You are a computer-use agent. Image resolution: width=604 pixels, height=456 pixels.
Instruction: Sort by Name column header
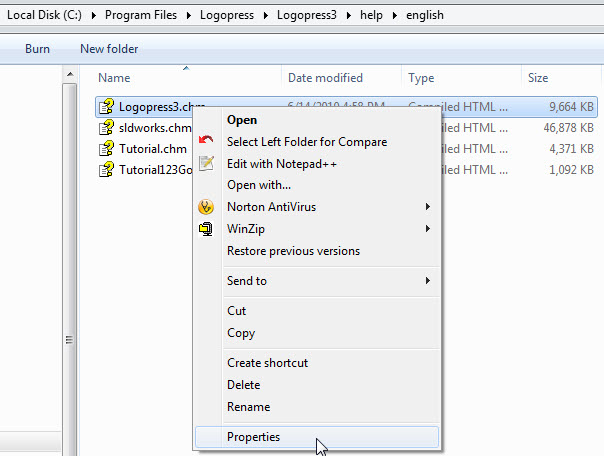click(x=114, y=78)
